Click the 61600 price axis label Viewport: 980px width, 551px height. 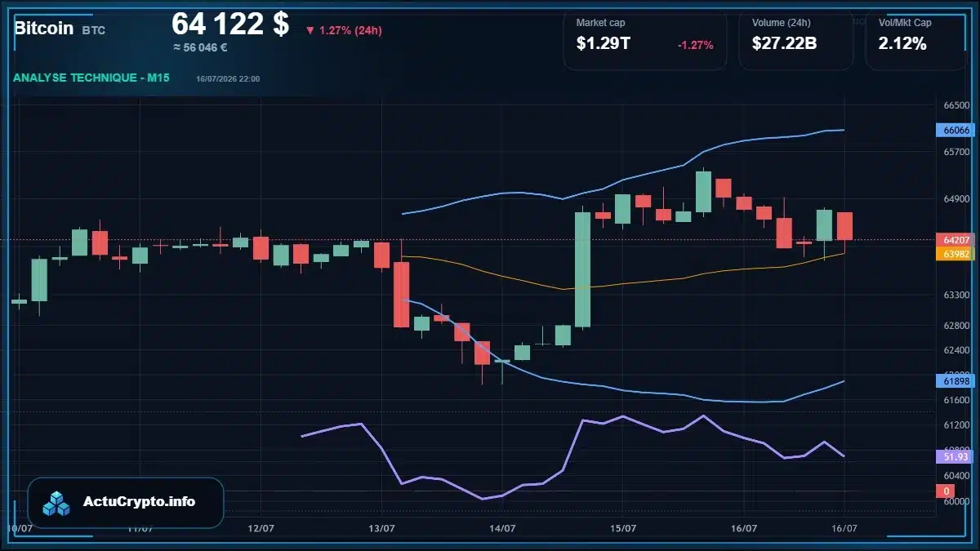coord(956,400)
